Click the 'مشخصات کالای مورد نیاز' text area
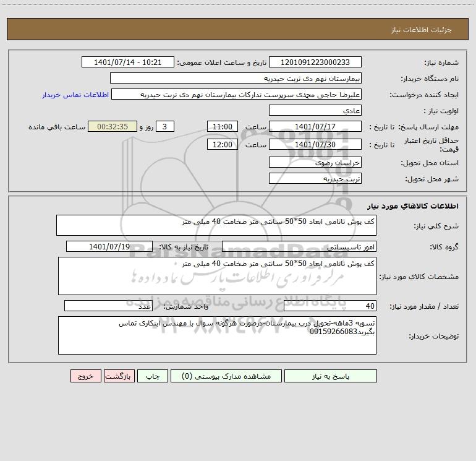 (217, 276)
